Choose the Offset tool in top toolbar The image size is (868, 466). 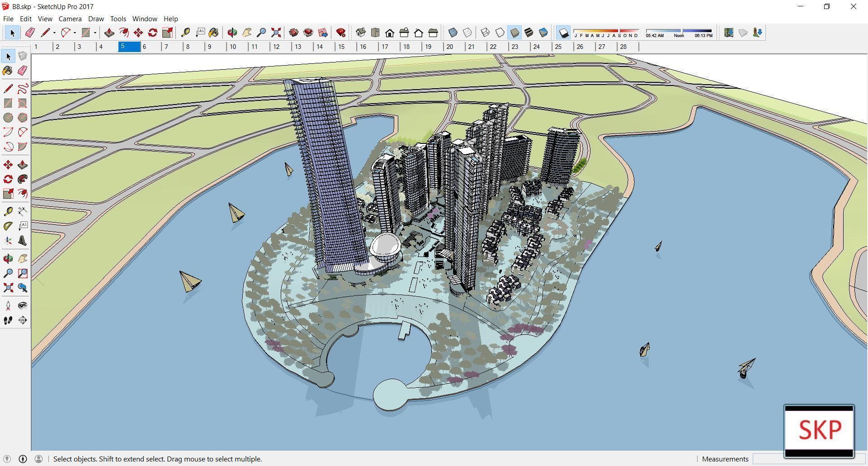(123, 33)
